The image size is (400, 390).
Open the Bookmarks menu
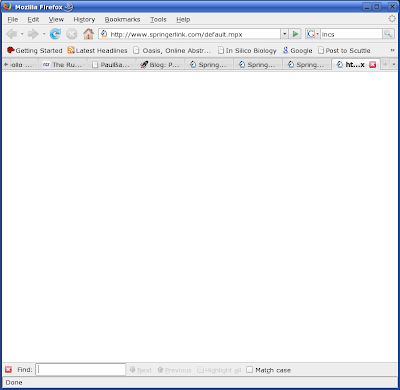pos(122,20)
